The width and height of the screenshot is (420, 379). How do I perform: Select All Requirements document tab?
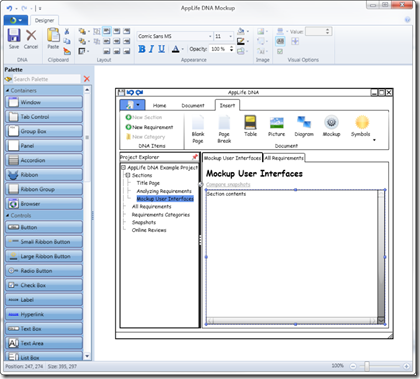(x=284, y=158)
